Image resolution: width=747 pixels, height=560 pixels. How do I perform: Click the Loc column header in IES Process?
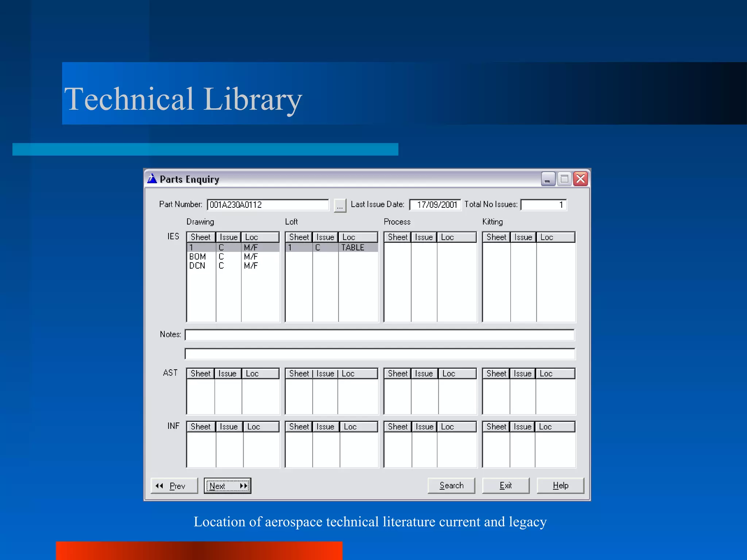(x=457, y=237)
